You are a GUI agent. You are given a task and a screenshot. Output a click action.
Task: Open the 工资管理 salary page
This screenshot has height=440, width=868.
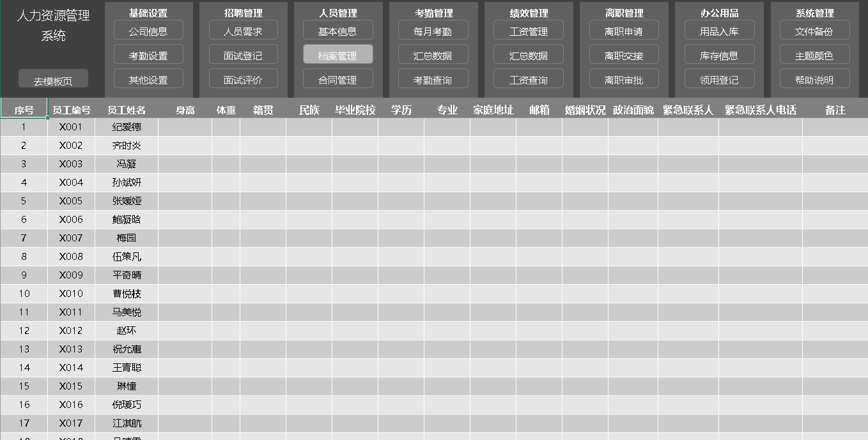pyautogui.click(x=529, y=31)
